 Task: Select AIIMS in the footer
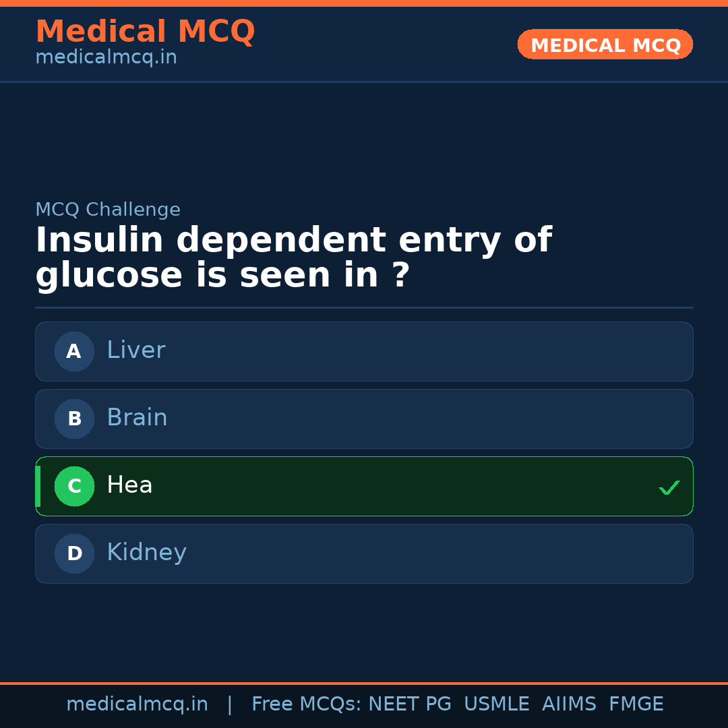click(569, 704)
